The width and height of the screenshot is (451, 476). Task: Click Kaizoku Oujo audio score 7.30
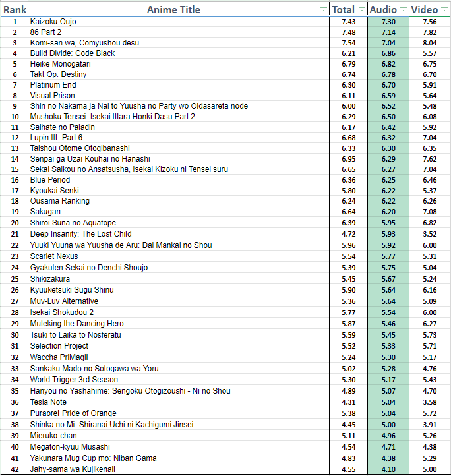click(388, 22)
